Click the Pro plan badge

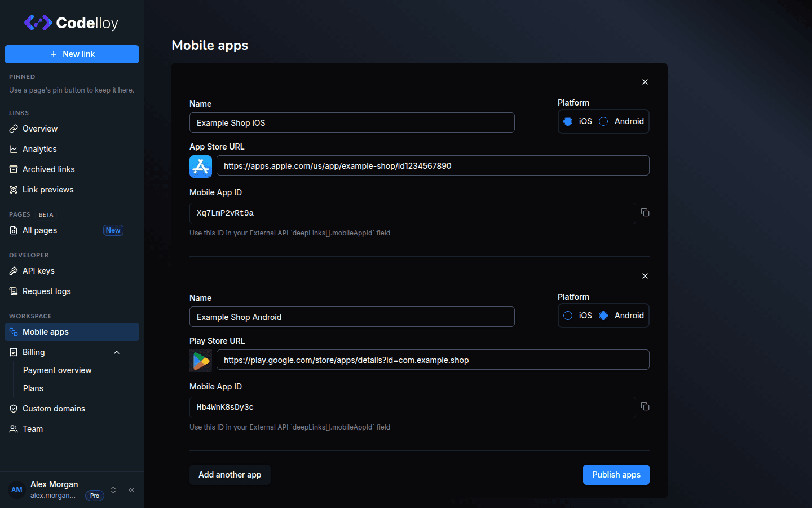click(95, 496)
